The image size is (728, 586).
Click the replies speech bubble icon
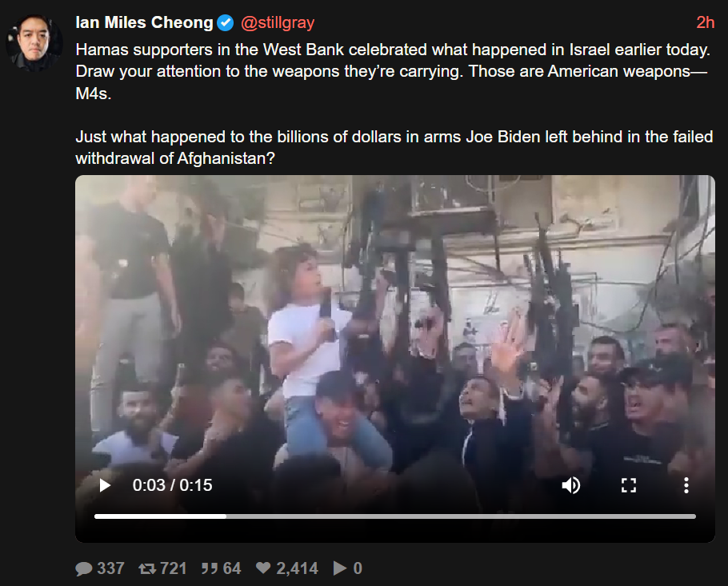tap(84, 568)
